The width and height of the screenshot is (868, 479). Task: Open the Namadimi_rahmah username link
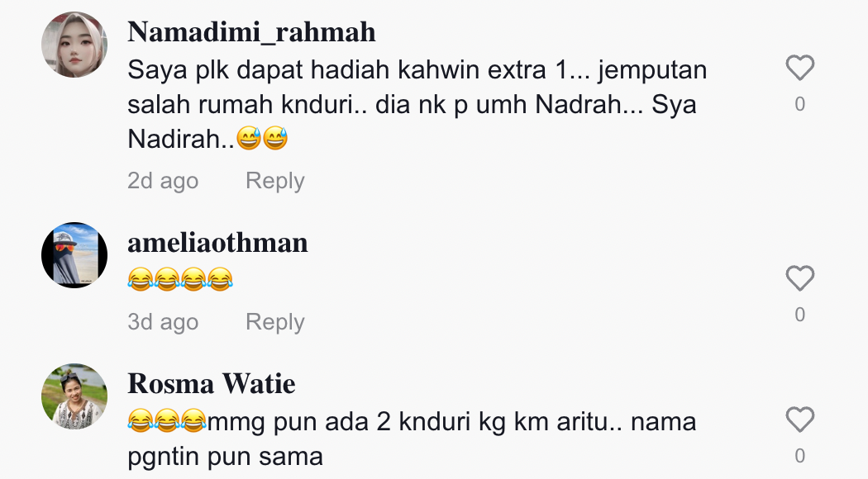pyautogui.click(x=251, y=32)
